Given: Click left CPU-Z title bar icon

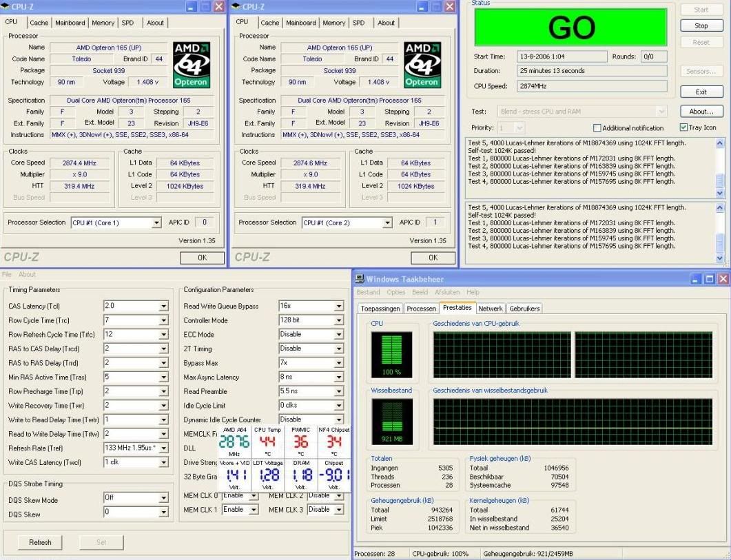Looking at the screenshot, I should pos(5,6).
